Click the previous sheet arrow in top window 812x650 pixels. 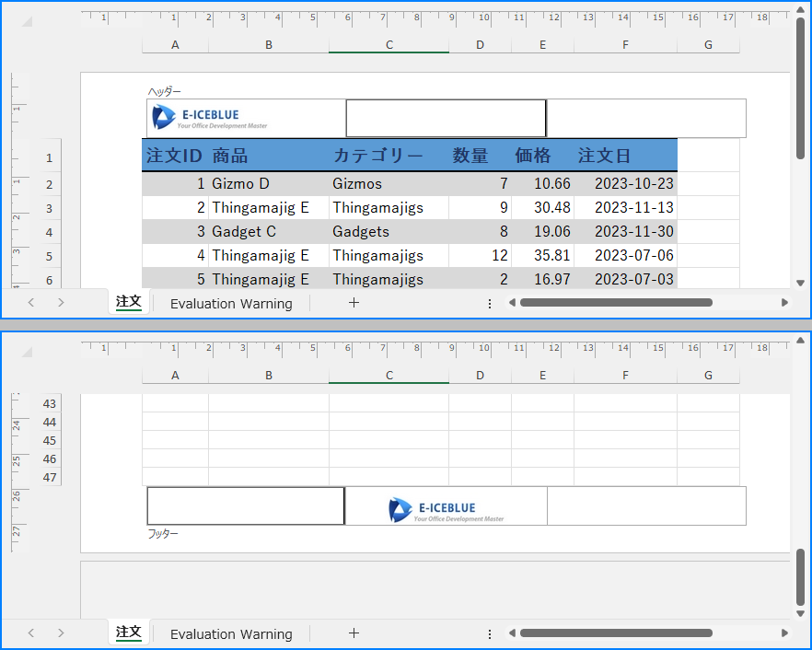click(x=31, y=303)
